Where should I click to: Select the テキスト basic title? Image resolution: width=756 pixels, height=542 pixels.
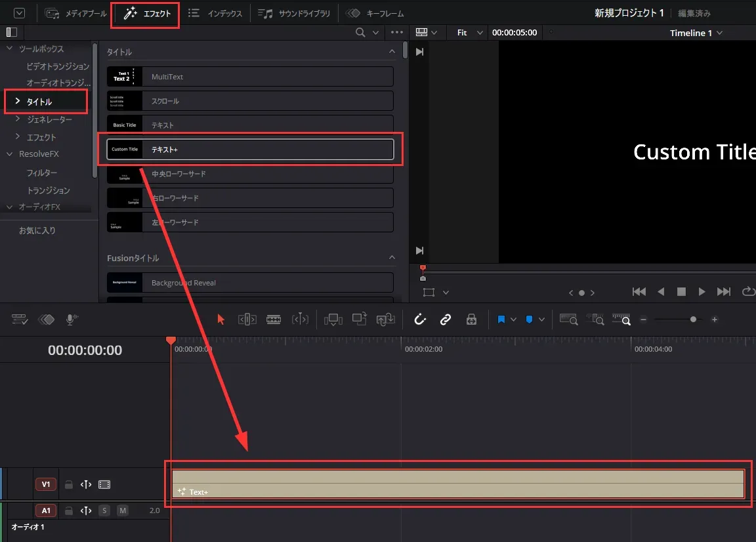250,125
